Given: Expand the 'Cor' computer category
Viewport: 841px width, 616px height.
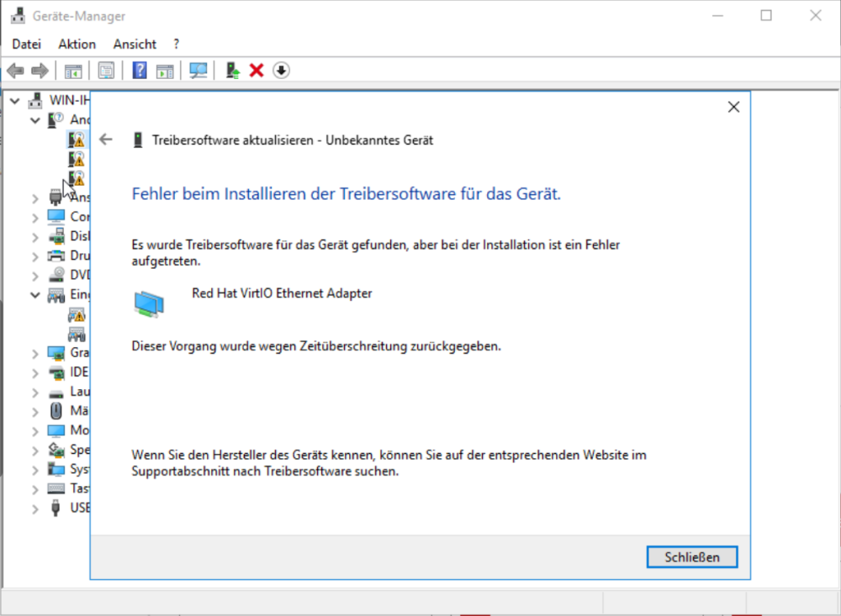Looking at the screenshot, I should pyautogui.click(x=34, y=218).
